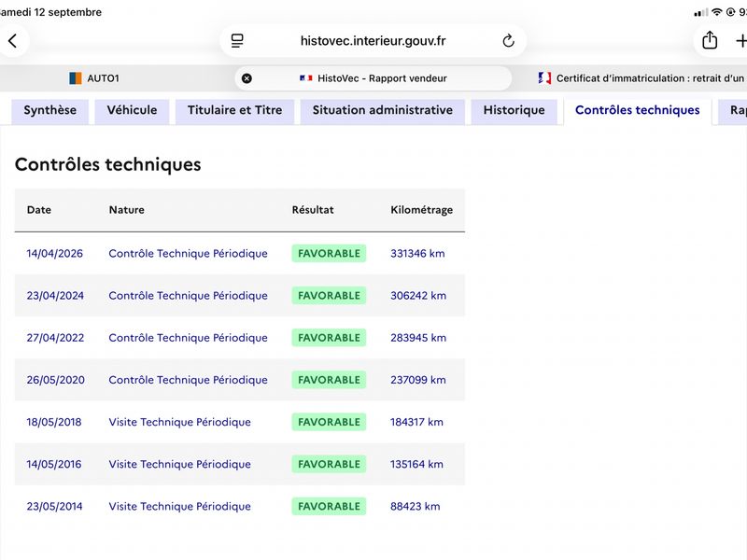Image resolution: width=747 pixels, height=560 pixels.
Task: Switch to the AUTO1 browser tab
Action: point(94,78)
